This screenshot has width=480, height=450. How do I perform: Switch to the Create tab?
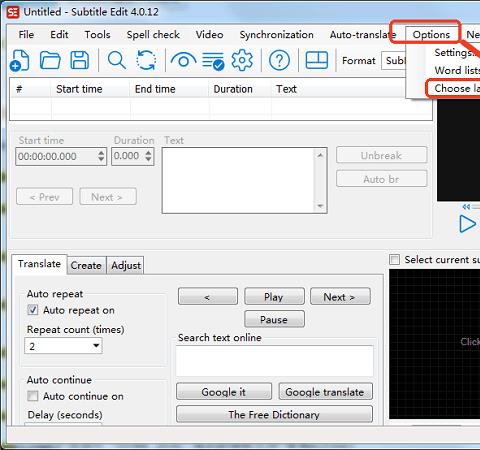tap(86, 266)
